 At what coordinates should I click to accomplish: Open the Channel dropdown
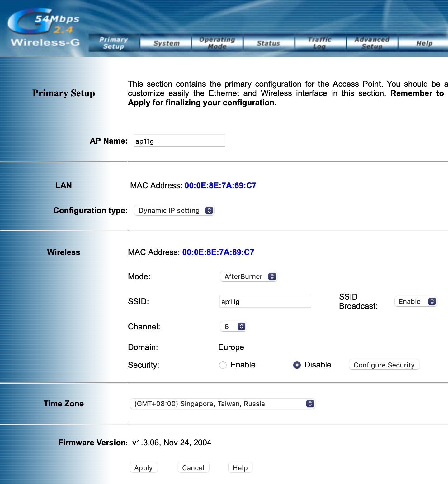(x=233, y=327)
